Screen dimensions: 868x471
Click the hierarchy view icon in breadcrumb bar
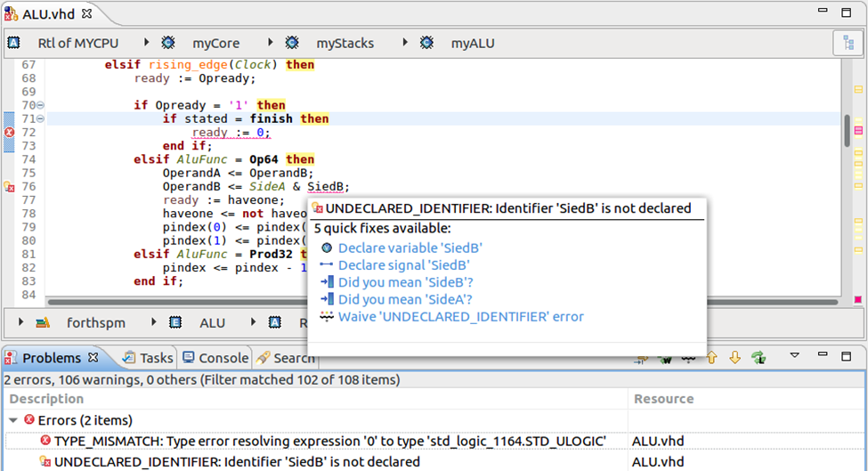click(x=848, y=43)
